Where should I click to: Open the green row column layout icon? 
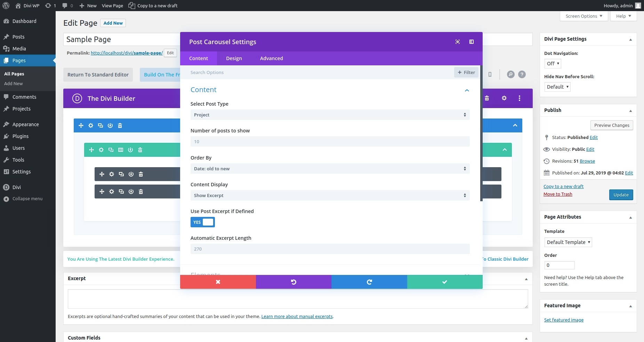click(x=121, y=150)
